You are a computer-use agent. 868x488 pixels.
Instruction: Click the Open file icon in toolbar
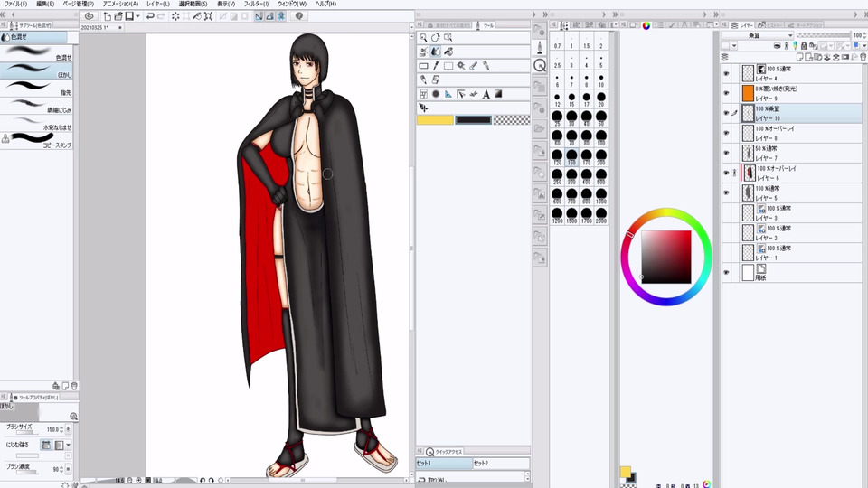[118, 16]
